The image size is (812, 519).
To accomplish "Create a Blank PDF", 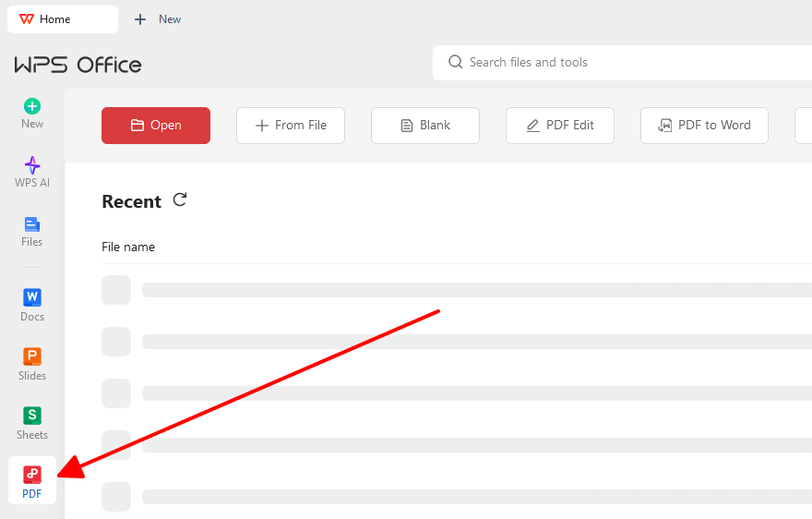I will [x=425, y=126].
